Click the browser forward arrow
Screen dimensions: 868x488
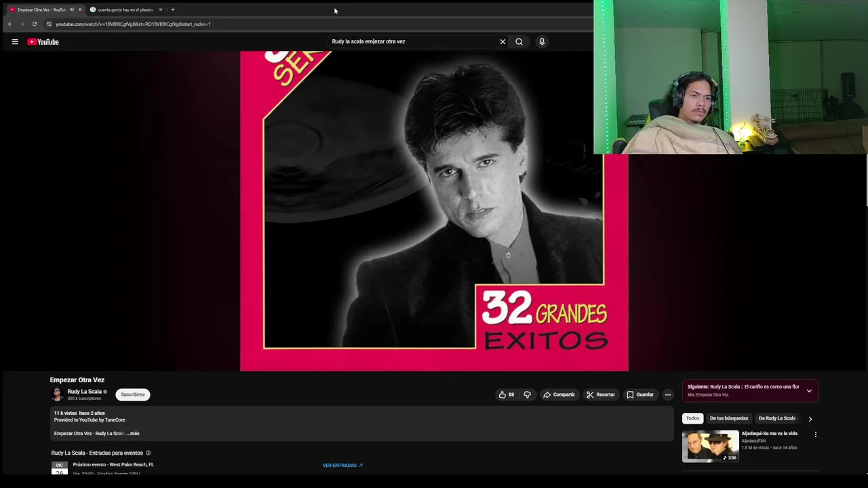pos(22,24)
